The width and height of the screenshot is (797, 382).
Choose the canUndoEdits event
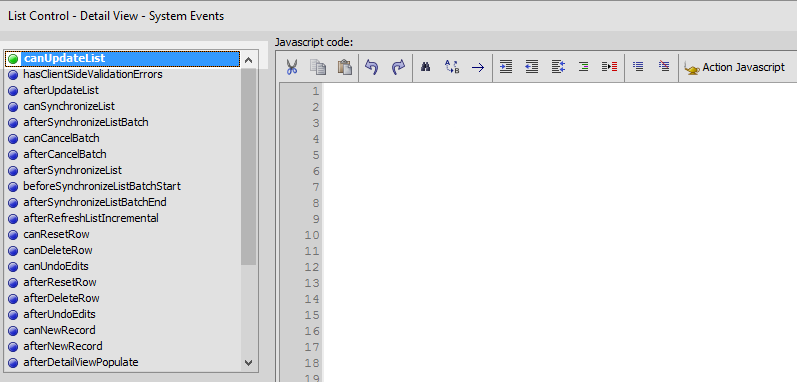click(56, 266)
